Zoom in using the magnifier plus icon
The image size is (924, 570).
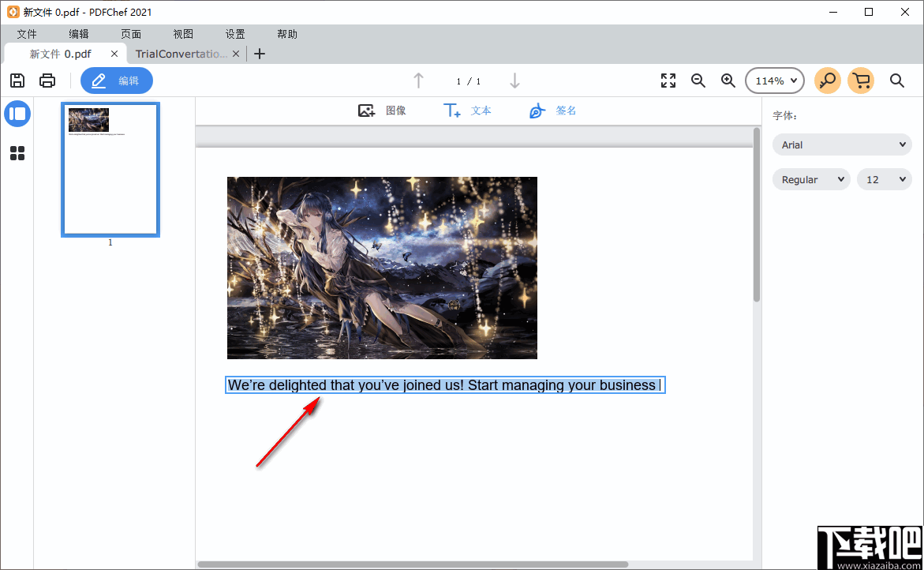(x=728, y=80)
